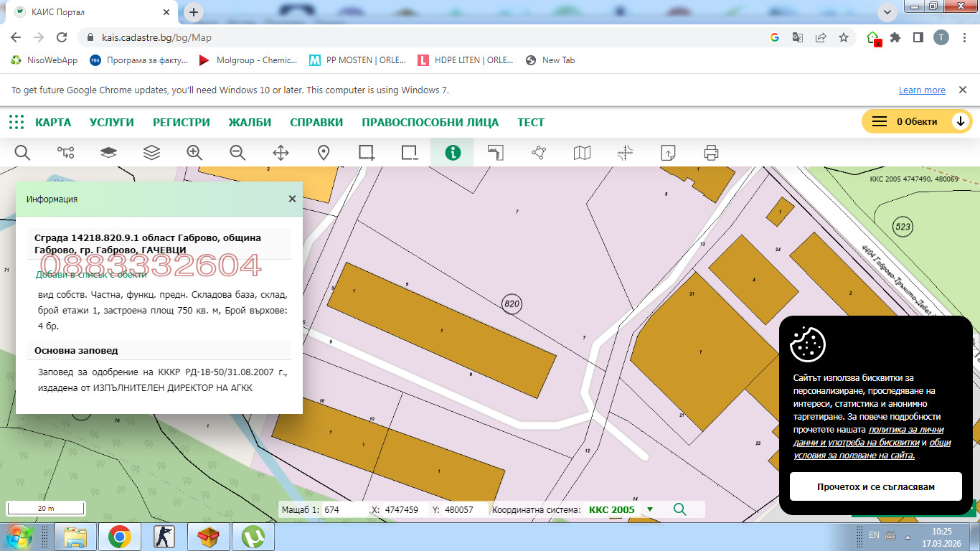
Task: Close the Информация panel
Action: click(292, 199)
